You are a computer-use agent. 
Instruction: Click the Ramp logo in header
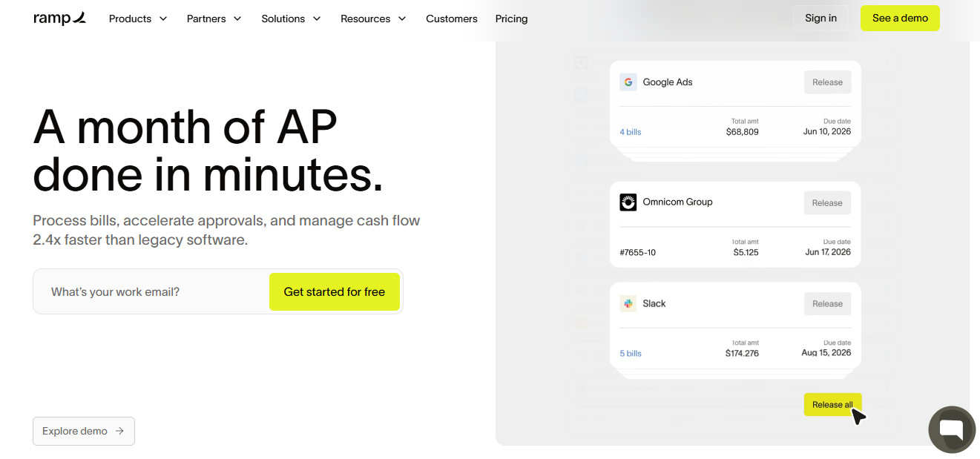coord(60,19)
